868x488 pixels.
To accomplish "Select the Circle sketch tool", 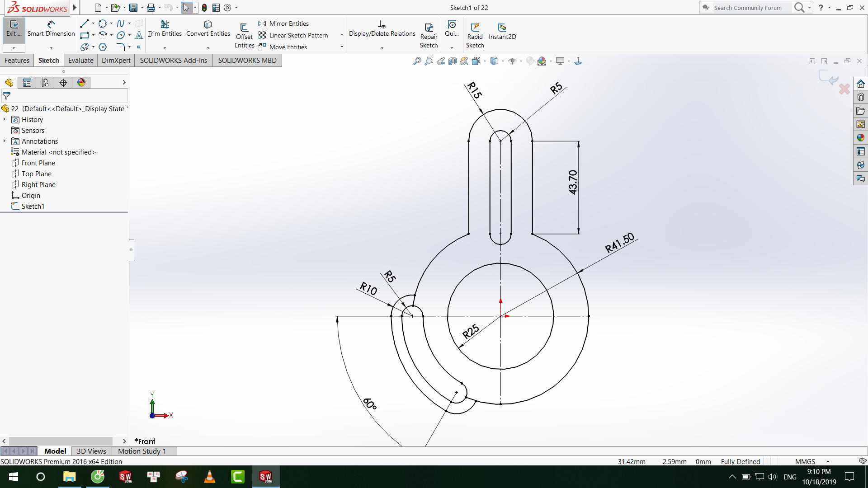I will point(103,23).
